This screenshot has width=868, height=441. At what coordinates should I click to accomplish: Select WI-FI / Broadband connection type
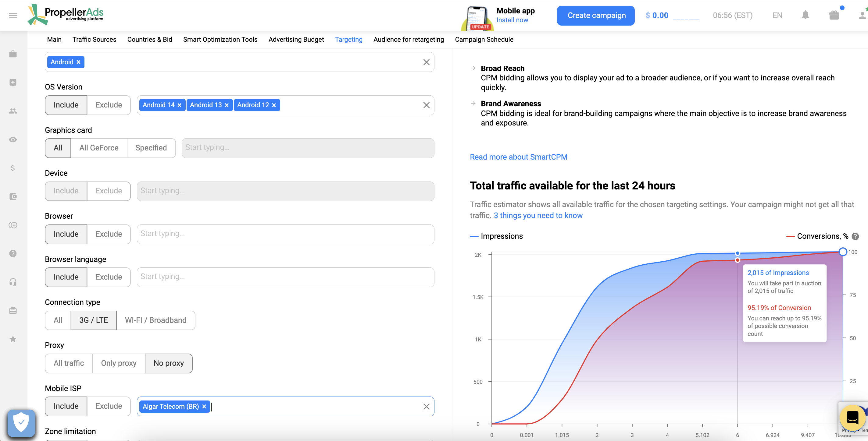click(x=155, y=320)
